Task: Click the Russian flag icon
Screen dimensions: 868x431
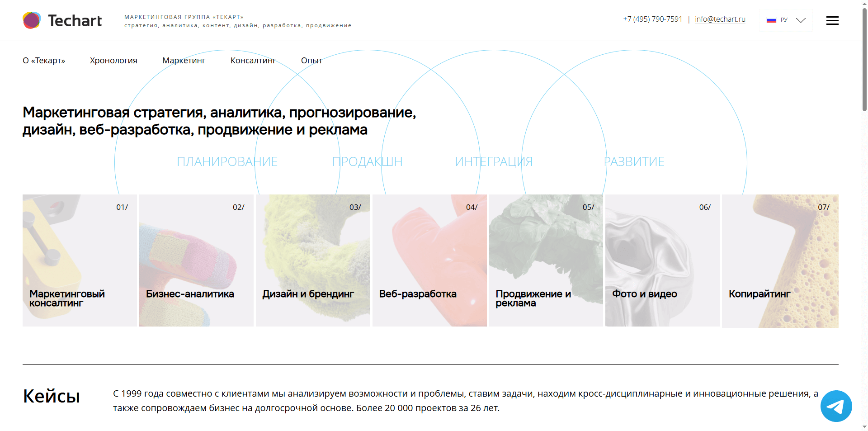Action: pyautogui.click(x=771, y=19)
